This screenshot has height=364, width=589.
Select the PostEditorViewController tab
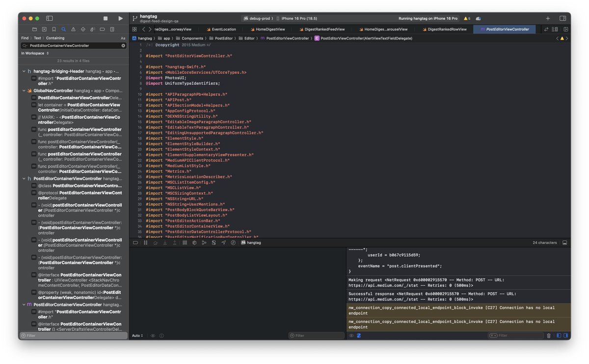point(504,29)
